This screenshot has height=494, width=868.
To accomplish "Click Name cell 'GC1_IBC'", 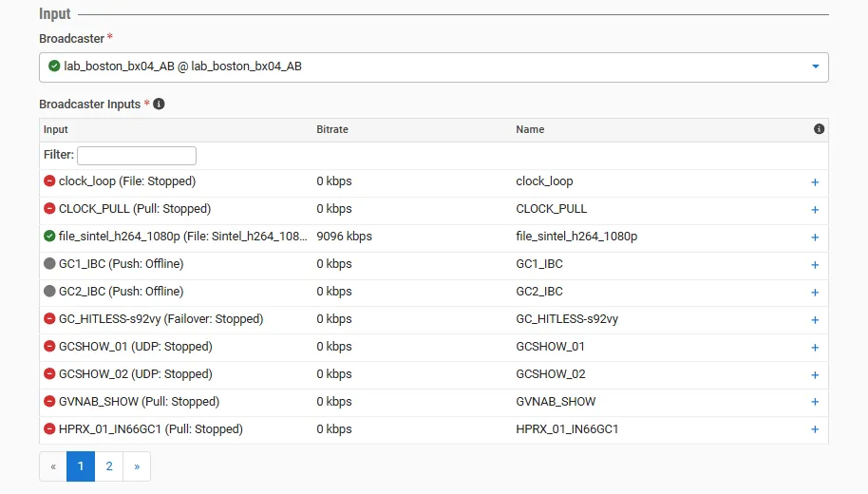I will click(539, 263).
